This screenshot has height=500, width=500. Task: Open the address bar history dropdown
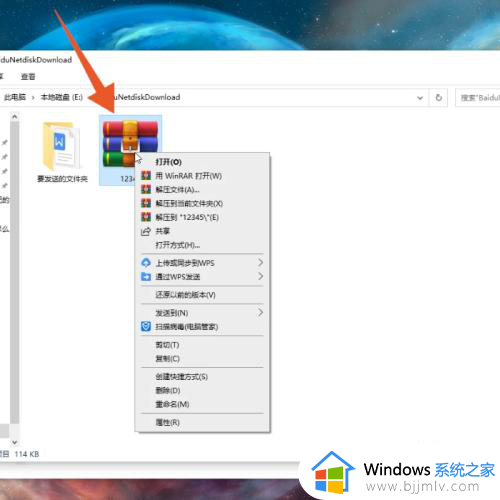[420, 98]
